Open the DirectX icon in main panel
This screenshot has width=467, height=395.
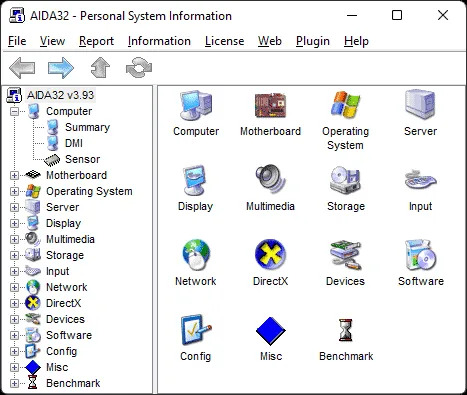pyautogui.click(x=270, y=255)
